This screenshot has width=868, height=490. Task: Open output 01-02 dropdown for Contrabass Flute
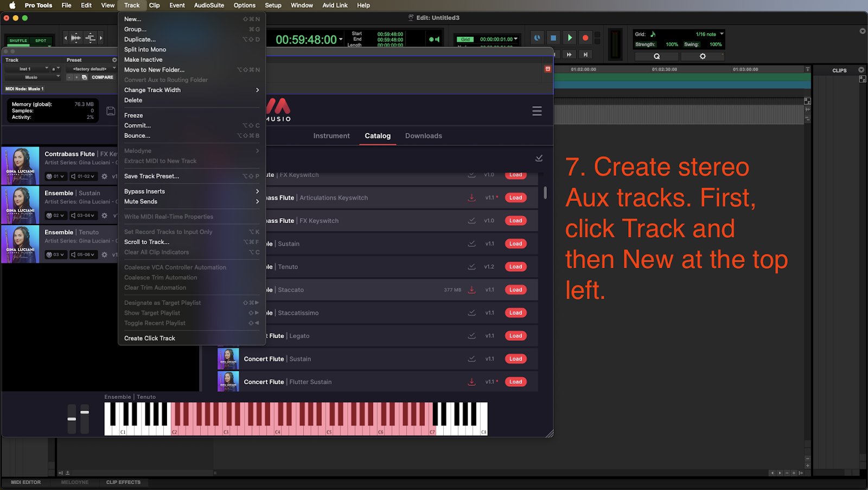click(83, 176)
